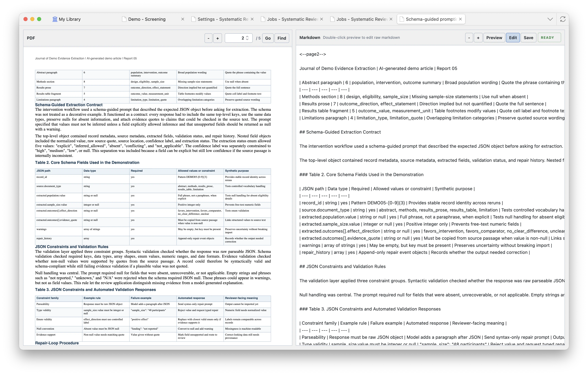This screenshot has height=375, width=588.
Task: Click 'JSON Constraints and Validation Rules' heading in PDF
Action: [x=72, y=247]
